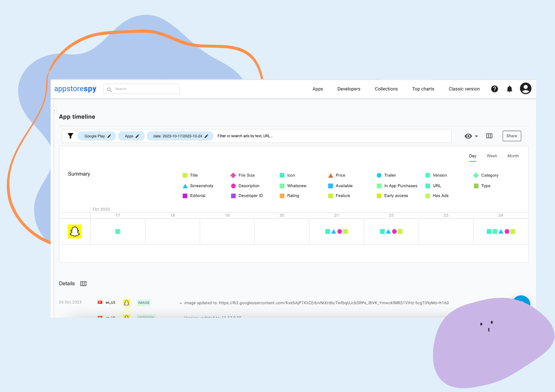This screenshot has width=555, height=392.
Task: Click the Oct 21 description circle marker
Action: click(340, 231)
